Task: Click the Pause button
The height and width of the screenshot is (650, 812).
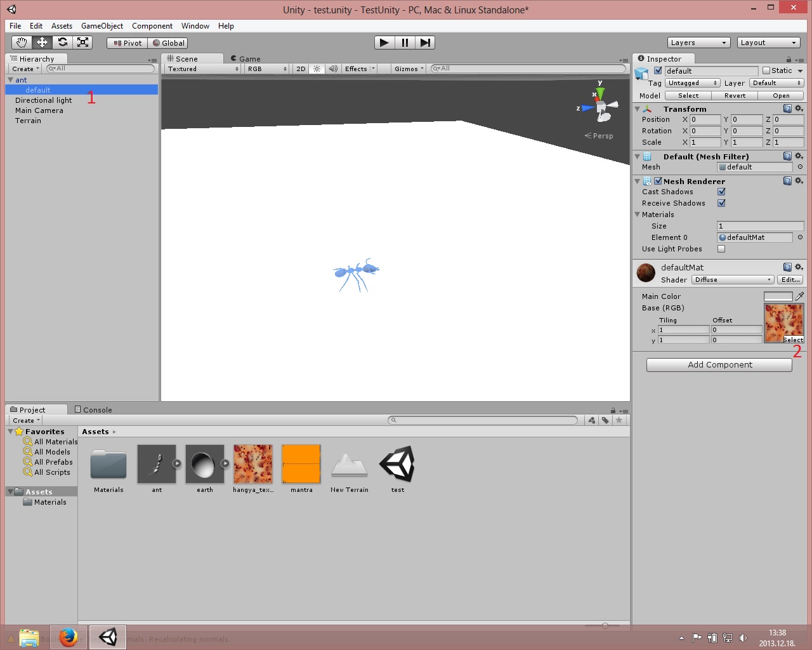Action: pos(405,43)
